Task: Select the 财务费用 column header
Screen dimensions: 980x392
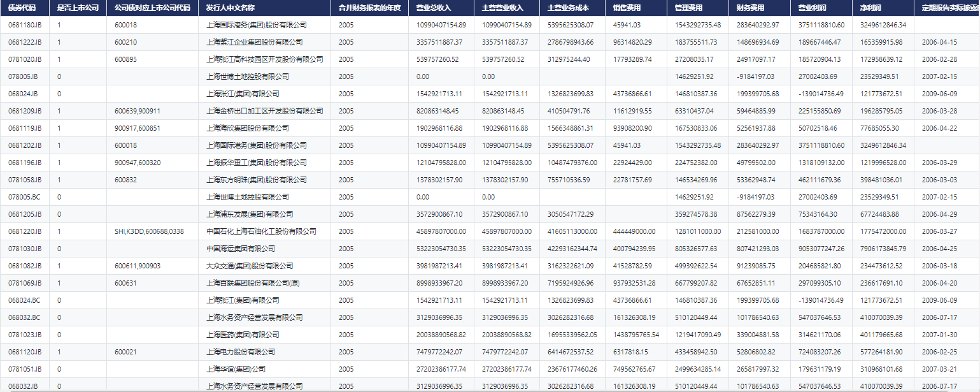Action: point(760,8)
